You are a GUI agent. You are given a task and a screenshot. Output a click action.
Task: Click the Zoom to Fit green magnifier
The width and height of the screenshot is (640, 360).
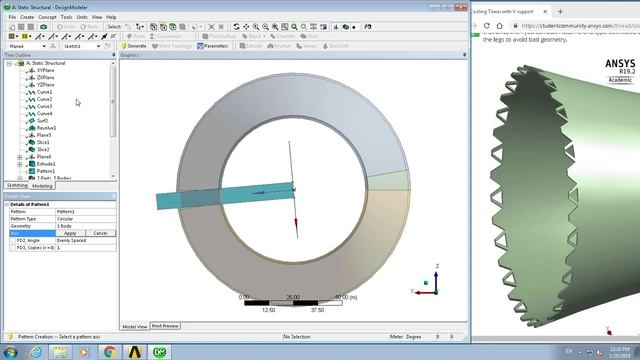point(294,27)
